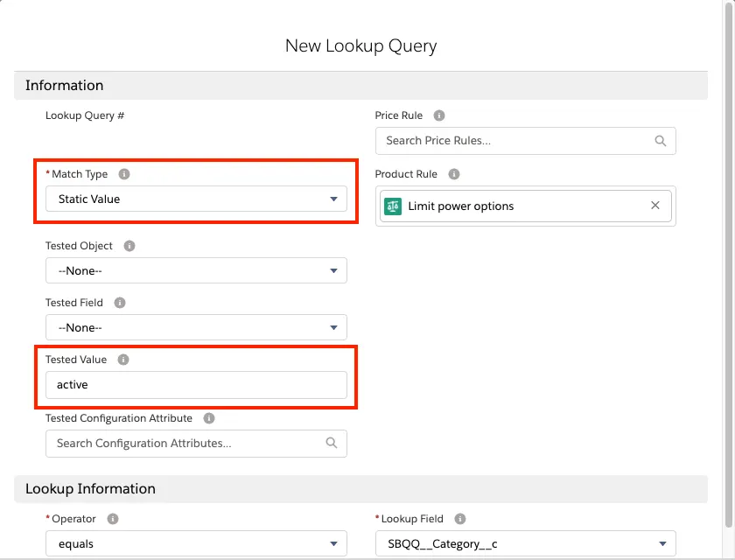
Task: Click the Limit power options rule icon
Action: [393, 206]
